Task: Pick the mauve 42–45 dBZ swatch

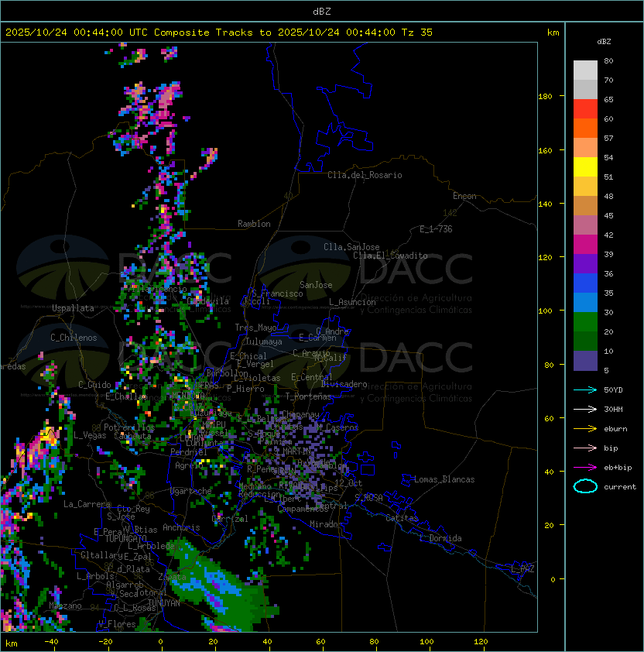Action: click(x=585, y=225)
